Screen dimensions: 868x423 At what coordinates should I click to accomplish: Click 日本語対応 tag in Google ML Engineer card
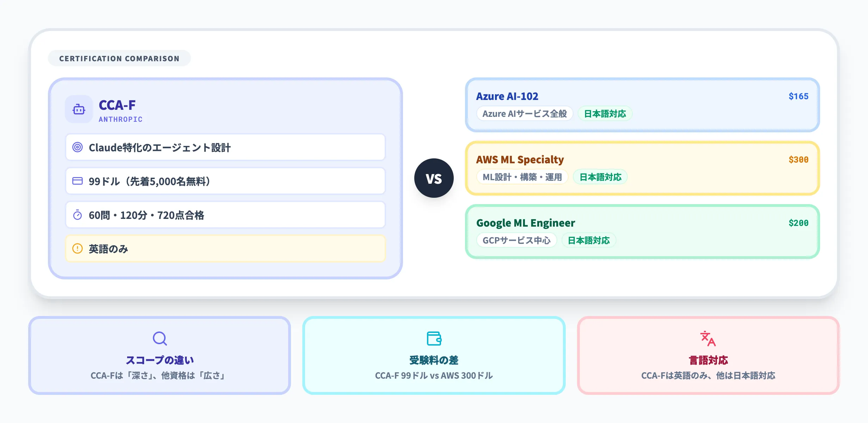(x=589, y=240)
